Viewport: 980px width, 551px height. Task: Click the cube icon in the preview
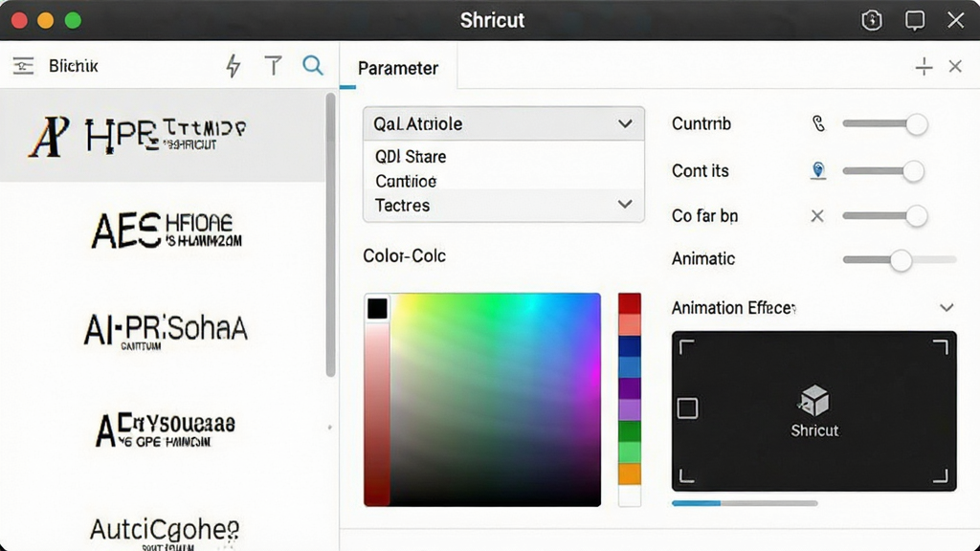click(814, 401)
